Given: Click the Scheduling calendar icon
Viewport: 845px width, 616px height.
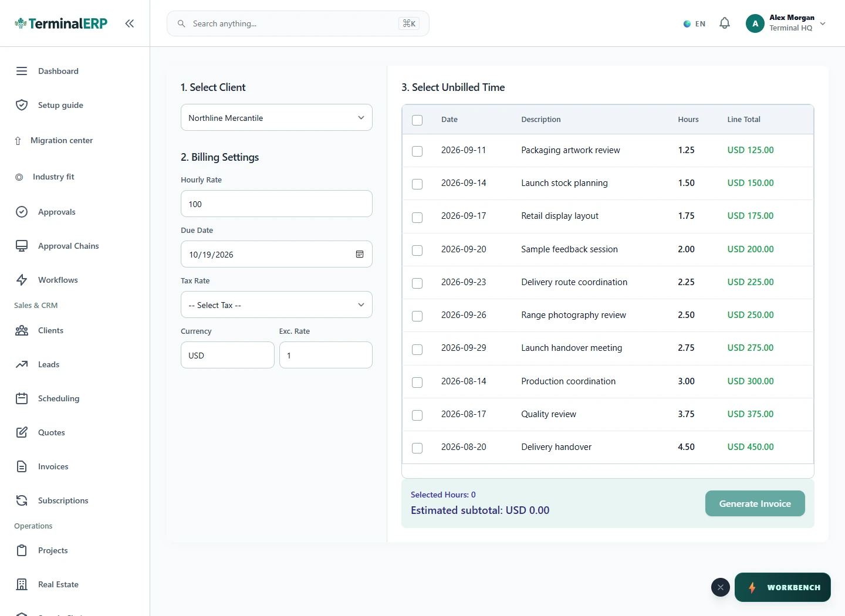Looking at the screenshot, I should coord(22,398).
